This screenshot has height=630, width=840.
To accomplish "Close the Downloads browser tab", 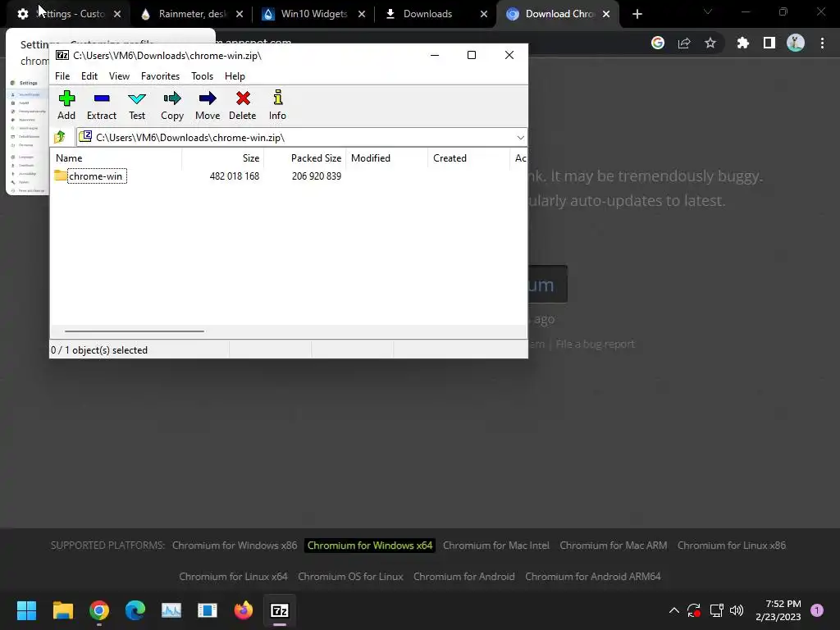I will point(484,14).
